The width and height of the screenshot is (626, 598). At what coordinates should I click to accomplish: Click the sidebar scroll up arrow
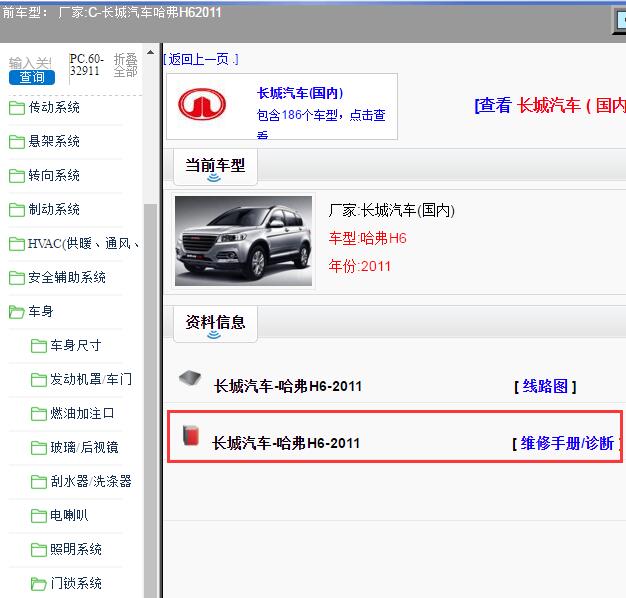tap(151, 52)
